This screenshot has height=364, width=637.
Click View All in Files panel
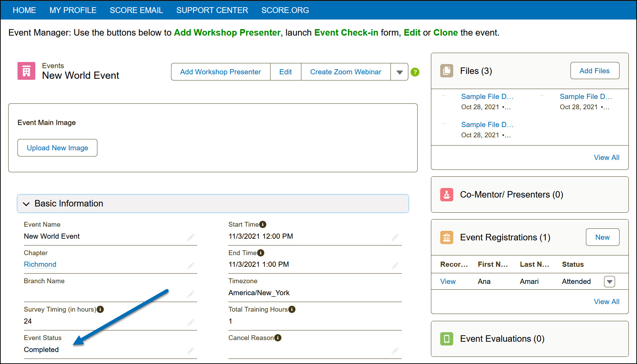pos(606,158)
